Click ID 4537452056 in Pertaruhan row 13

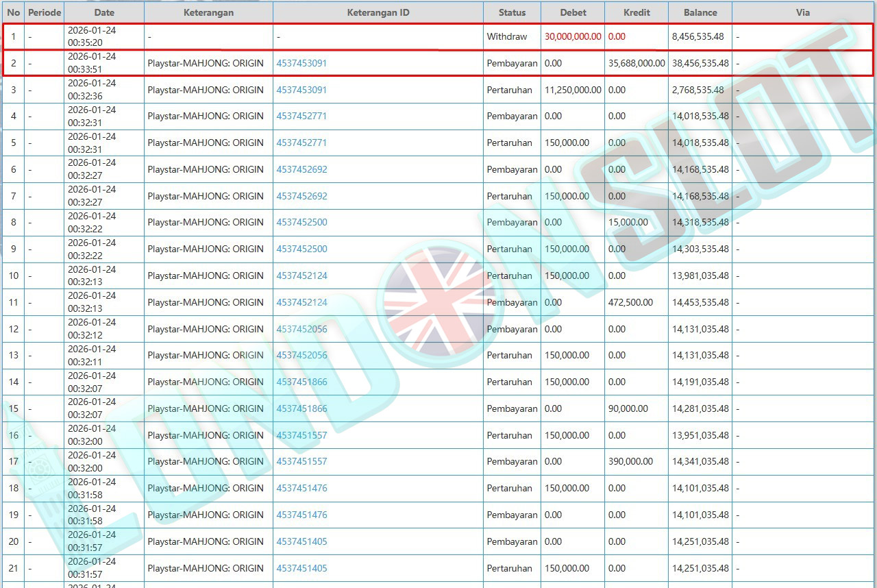(301, 355)
